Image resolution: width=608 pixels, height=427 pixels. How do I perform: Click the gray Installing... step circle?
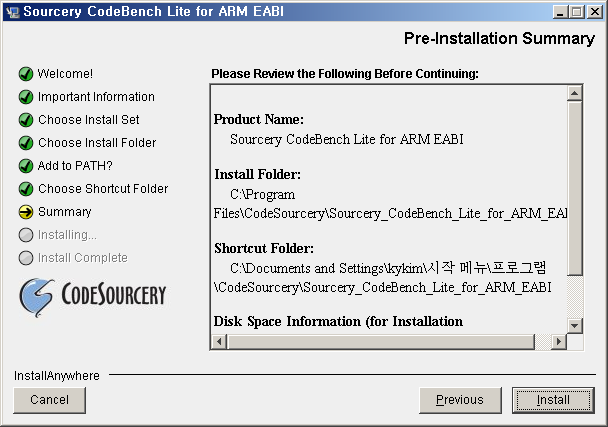pos(26,235)
